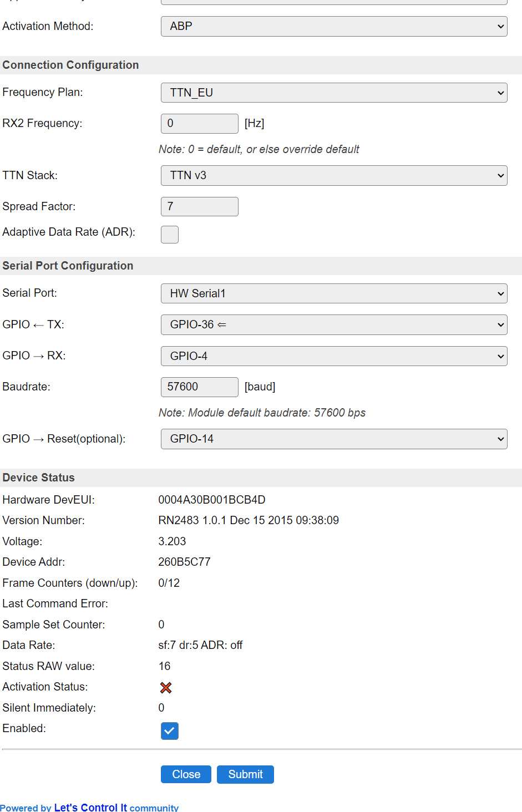This screenshot has width=522, height=812.
Task: Click the Hardware DevEUI value text
Action: (211, 500)
